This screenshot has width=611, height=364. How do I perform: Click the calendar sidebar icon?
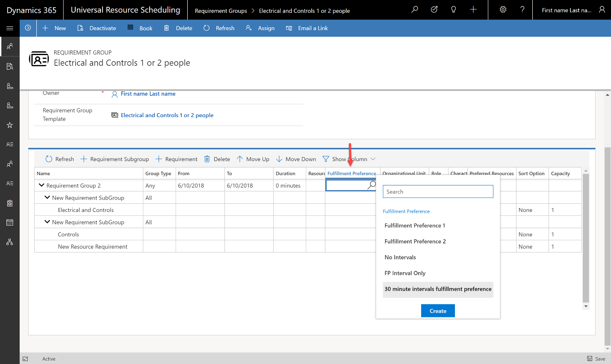click(10, 222)
